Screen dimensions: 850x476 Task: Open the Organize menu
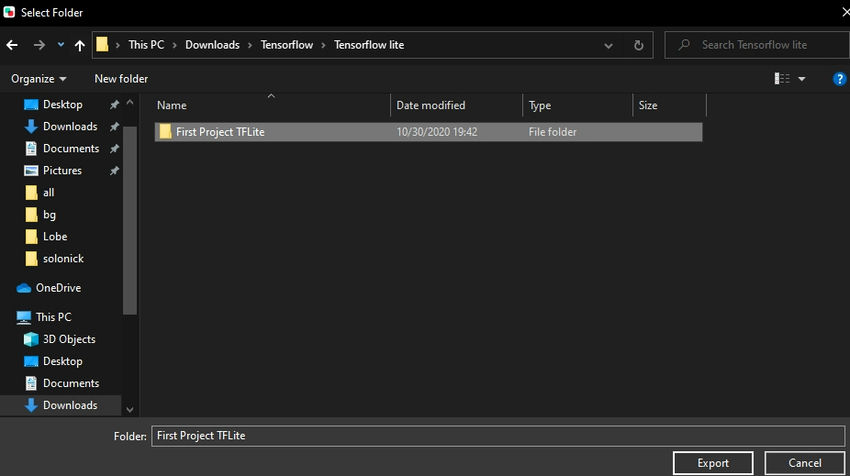coord(38,79)
